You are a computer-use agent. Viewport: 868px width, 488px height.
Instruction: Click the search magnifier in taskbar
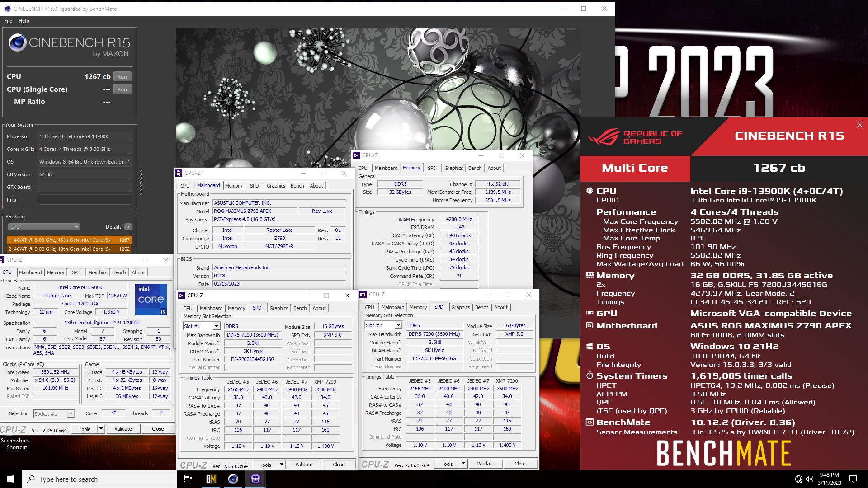[x=31, y=479]
